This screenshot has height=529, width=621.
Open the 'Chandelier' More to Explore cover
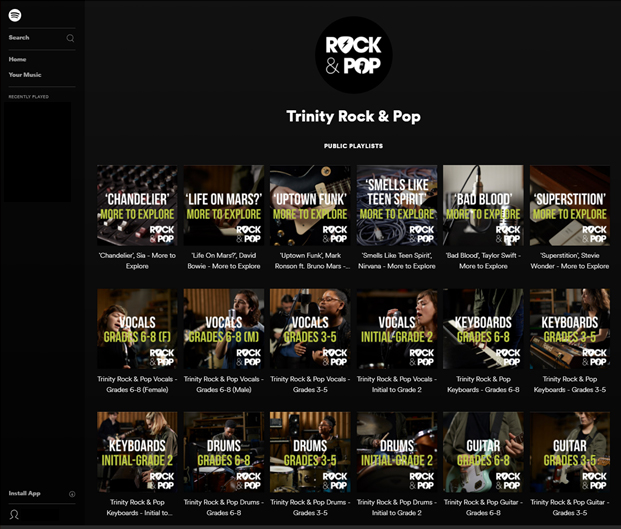137,206
